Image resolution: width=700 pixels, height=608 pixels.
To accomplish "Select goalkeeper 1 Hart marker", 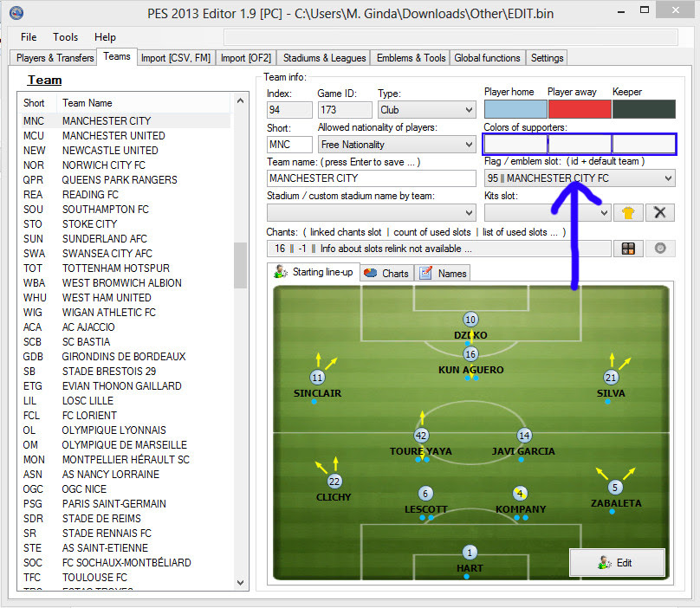I will (470, 553).
